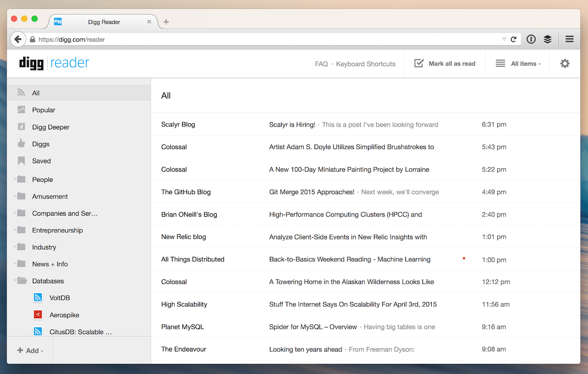Viewport: 588px width, 374px height.
Task: Collapse the Databases folder arrow
Action: pos(15,281)
